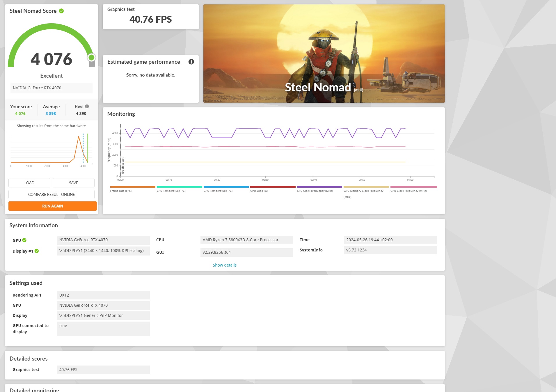The width and height of the screenshot is (556, 392).
Task: Click the info icon next to Best score
Action: pos(87,107)
